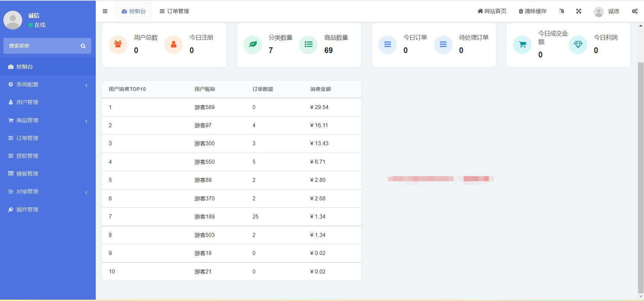The height and width of the screenshot is (301, 644).
Task: Toggle fullscreen with the expand icon
Action: tap(578, 11)
